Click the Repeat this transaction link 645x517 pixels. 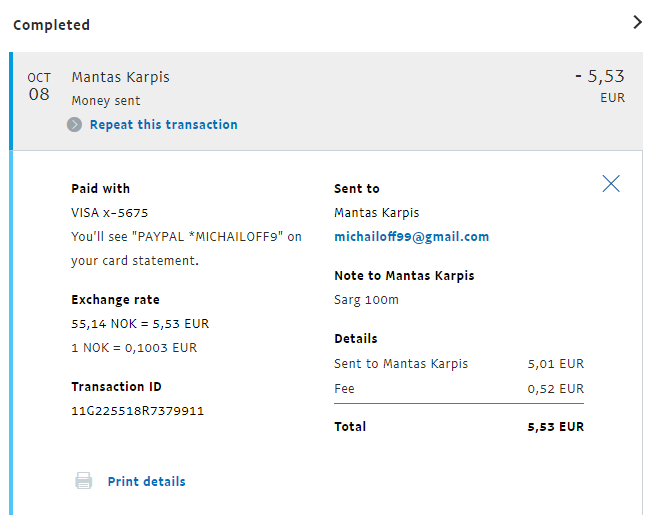[163, 125]
